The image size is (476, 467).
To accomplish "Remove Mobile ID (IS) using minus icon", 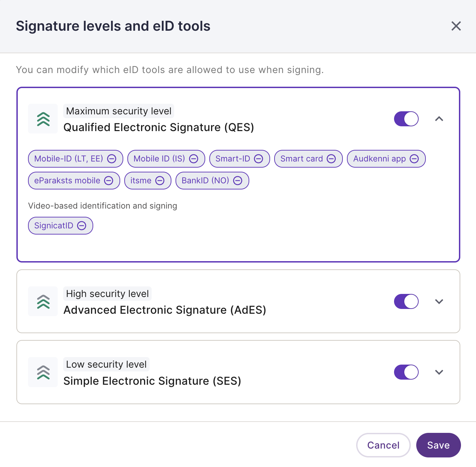I will coord(194,159).
